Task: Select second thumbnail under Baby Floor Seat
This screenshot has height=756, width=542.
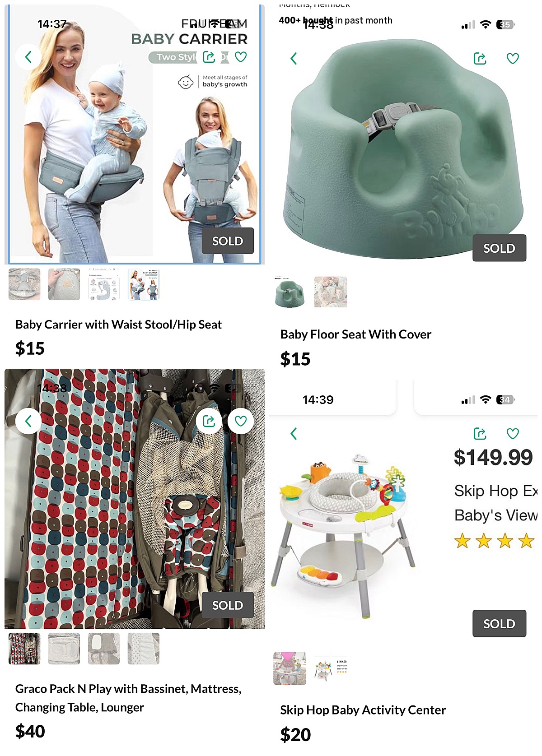Action: tap(331, 292)
